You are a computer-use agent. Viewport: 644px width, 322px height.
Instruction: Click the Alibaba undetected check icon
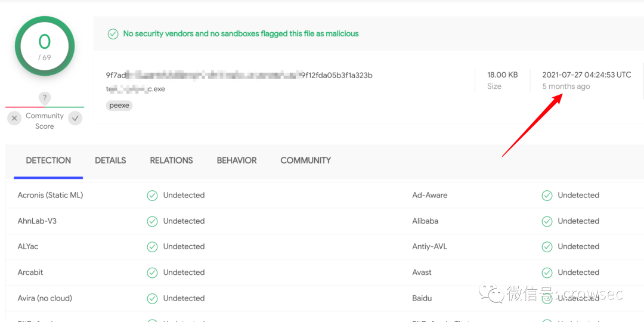pyautogui.click(x=547, y=221)
